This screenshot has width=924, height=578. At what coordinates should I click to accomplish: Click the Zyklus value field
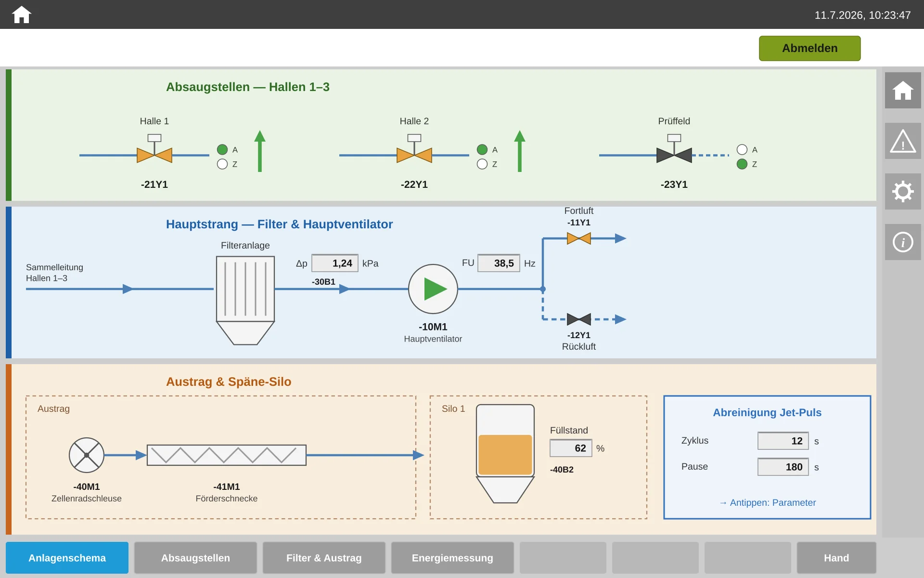783,441
